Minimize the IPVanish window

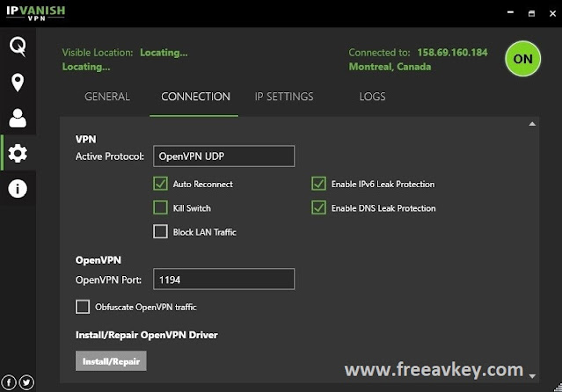[510, 13]
